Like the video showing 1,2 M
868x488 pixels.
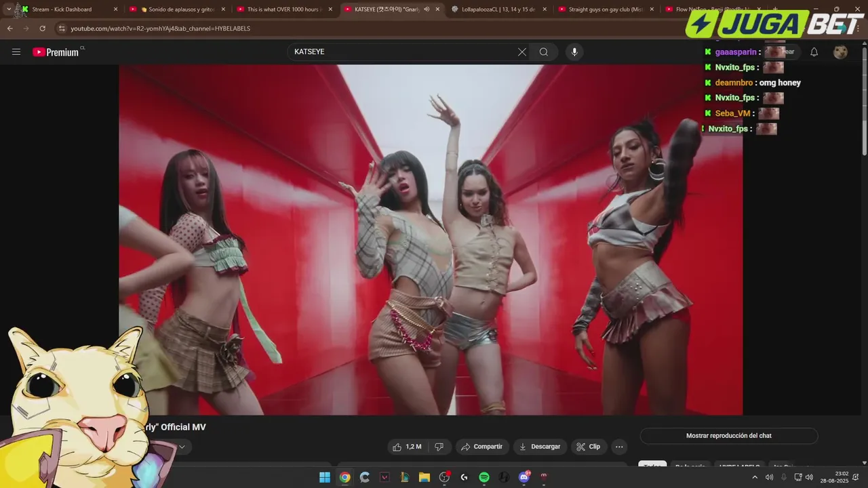tap(408, 447)
